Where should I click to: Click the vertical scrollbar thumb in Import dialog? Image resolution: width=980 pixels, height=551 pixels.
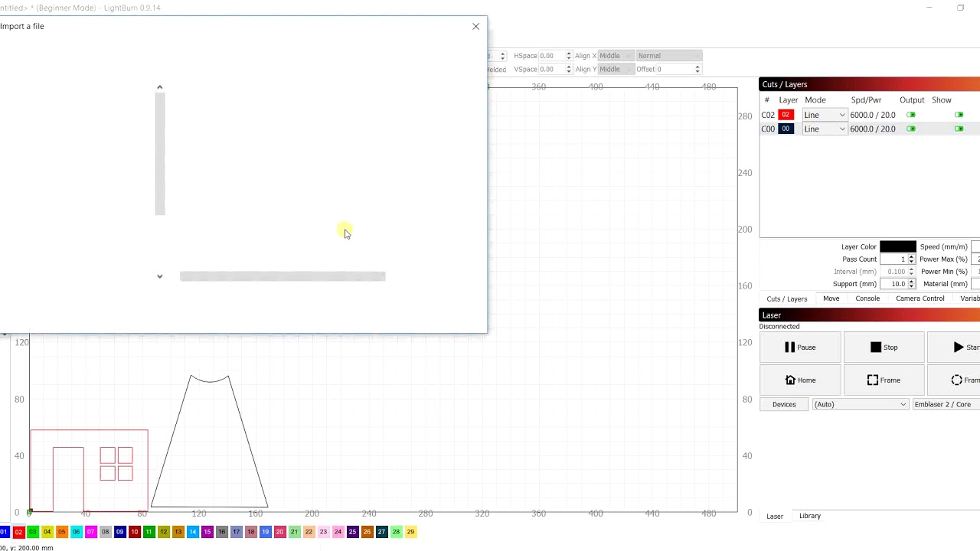(160, 153)
